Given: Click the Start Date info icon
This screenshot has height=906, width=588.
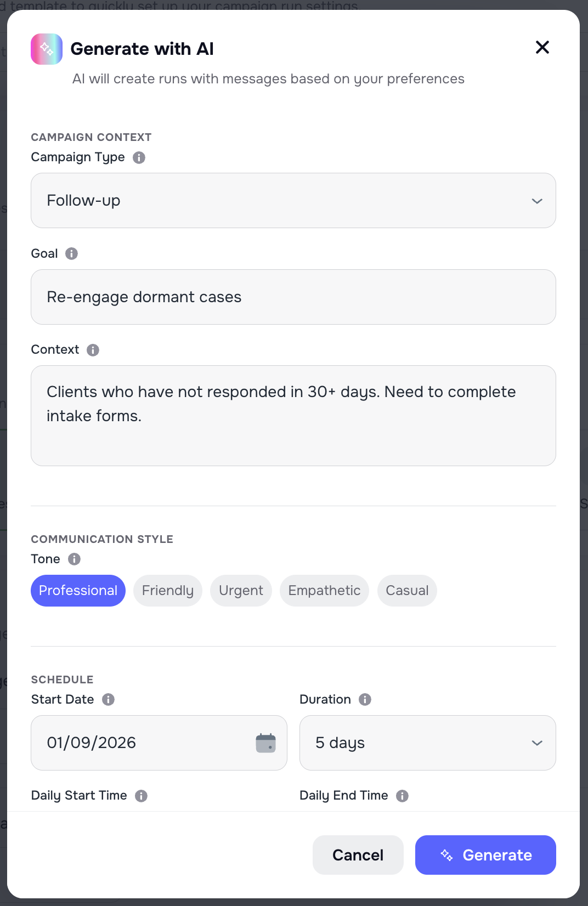Looking at the screenshot, I should (108, 700).
